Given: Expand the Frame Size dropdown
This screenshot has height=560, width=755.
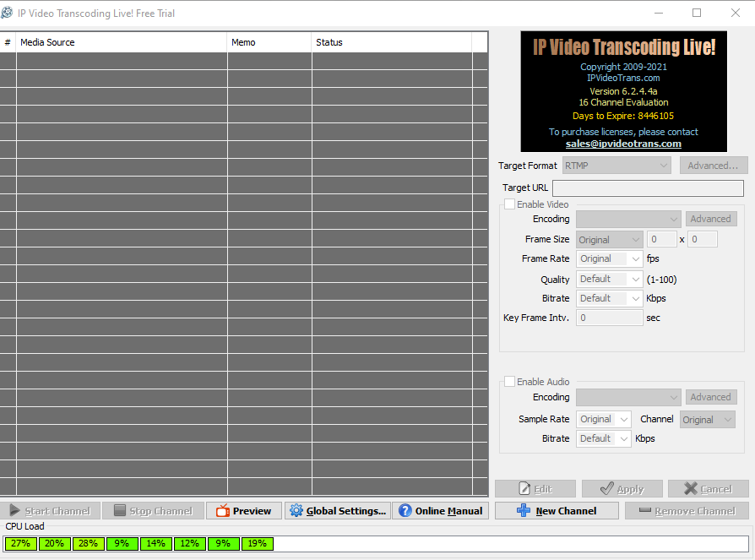Looking at the screenshot, I should point(609,240).
